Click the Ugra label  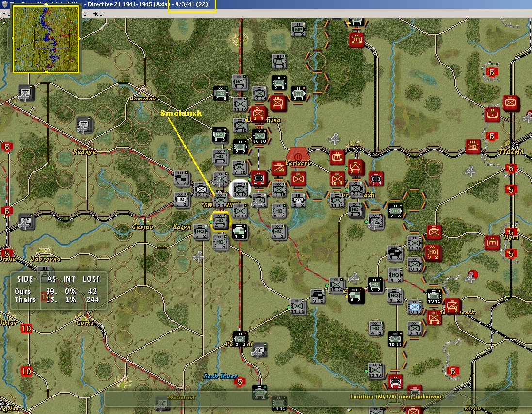pos(511,237)
